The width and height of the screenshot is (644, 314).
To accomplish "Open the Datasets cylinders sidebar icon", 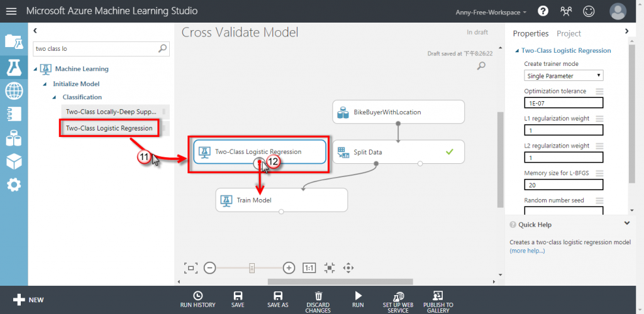I will tap(14, 138).
